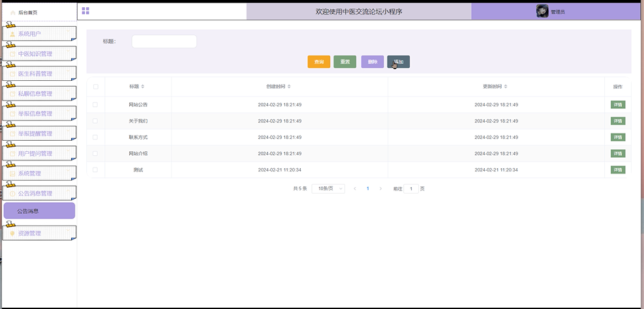The height and width of the screenshot is (309, 644).
Task: Open the 系统管理 sidebar menu
Action: pos(39,173)
